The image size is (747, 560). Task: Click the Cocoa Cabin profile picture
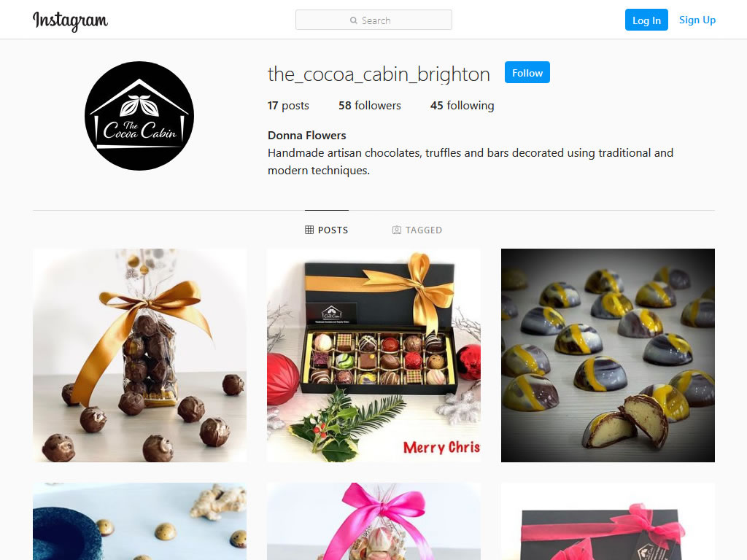(139, 116)
